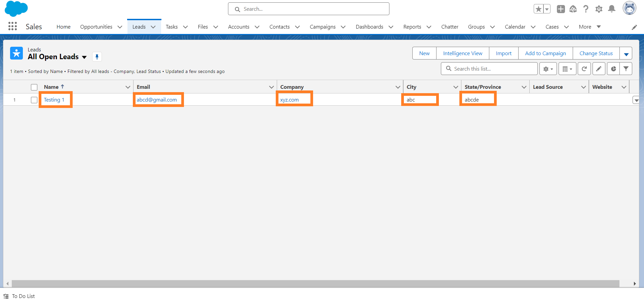Show the list view charts panel
The height and width of the screenshot is (302, 644).
tap(613, 69)
